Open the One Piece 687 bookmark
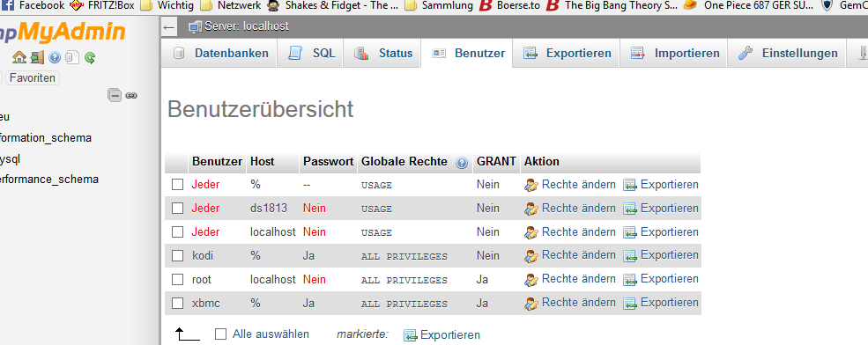This screenshot has width=868, height=345. click(x=748, y=6)
